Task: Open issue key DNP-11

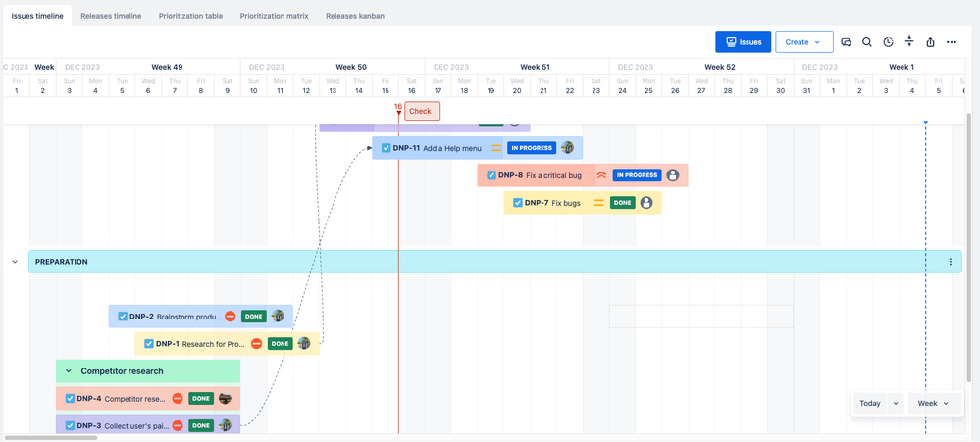Action: 406,148
